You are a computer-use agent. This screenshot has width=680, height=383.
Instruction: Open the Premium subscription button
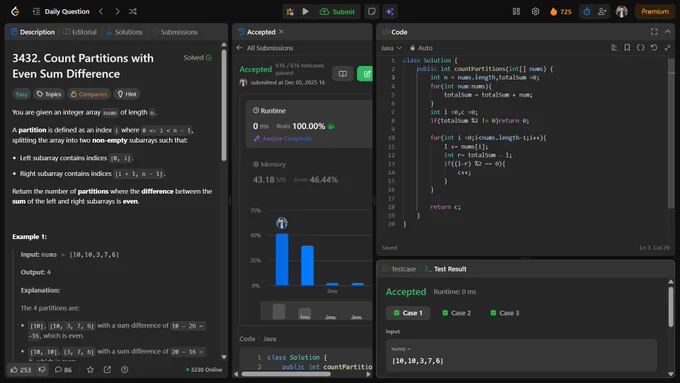pyautogui.click(x=654, y=12)
